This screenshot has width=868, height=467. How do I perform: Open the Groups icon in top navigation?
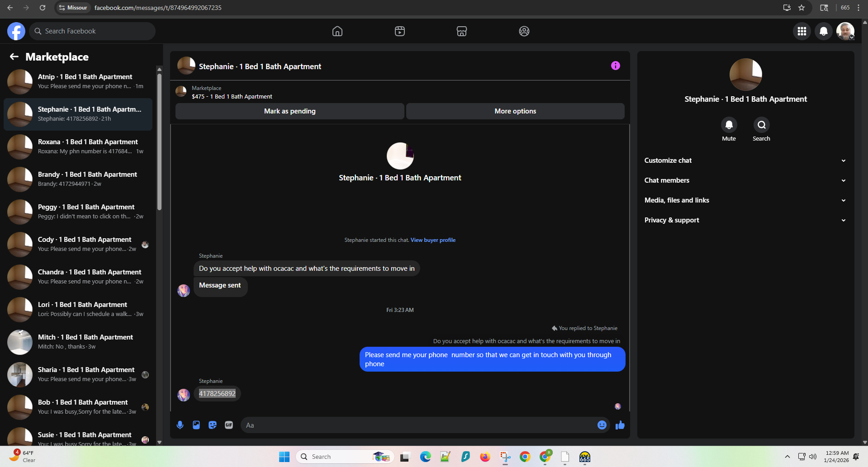coord(524,31)
